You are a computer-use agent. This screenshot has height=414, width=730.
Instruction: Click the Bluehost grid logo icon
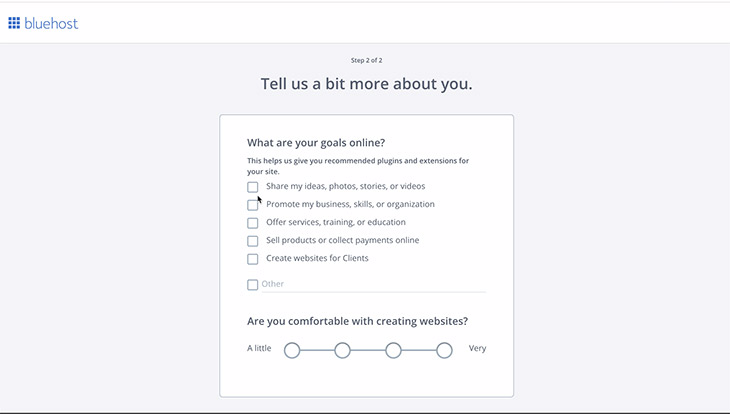point(14,23)
